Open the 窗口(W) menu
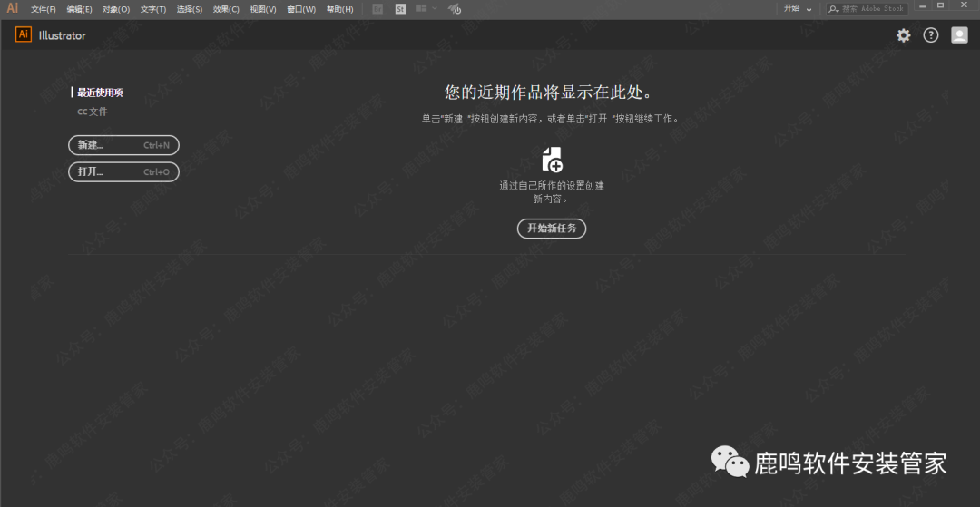 301,9
